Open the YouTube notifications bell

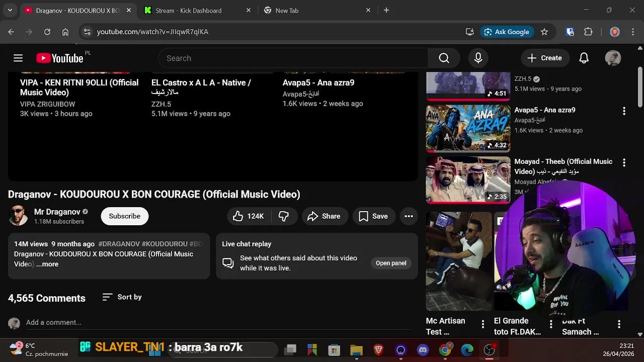(x=584, y=58)
